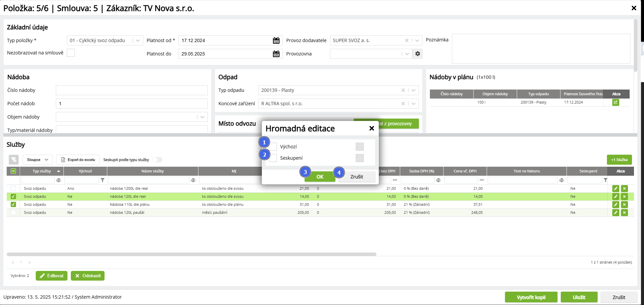Sort by the Typ služby column header

pyautogui.click(x=42, y=171)
